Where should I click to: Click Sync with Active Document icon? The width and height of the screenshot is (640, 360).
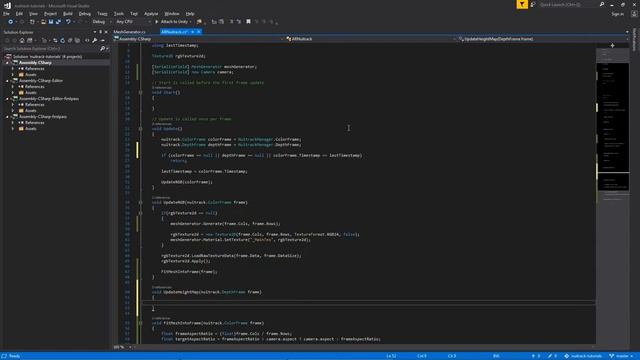[55, 40]
